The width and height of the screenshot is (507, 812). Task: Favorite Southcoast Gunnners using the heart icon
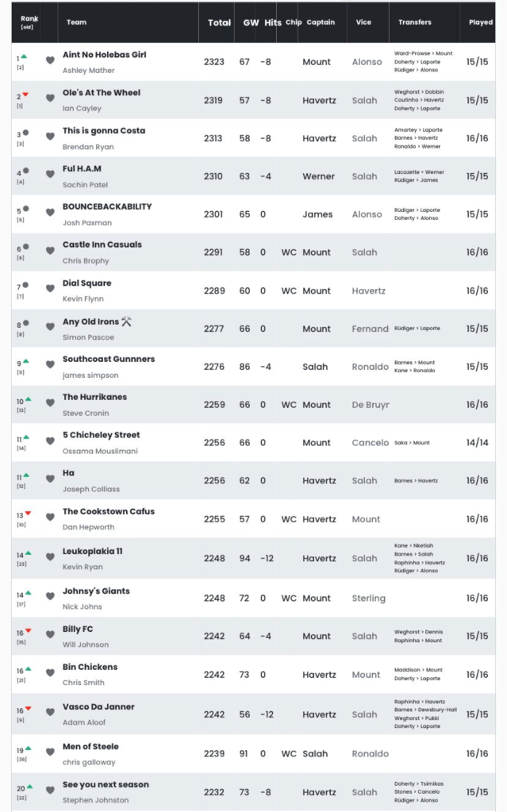coord(50,365)
